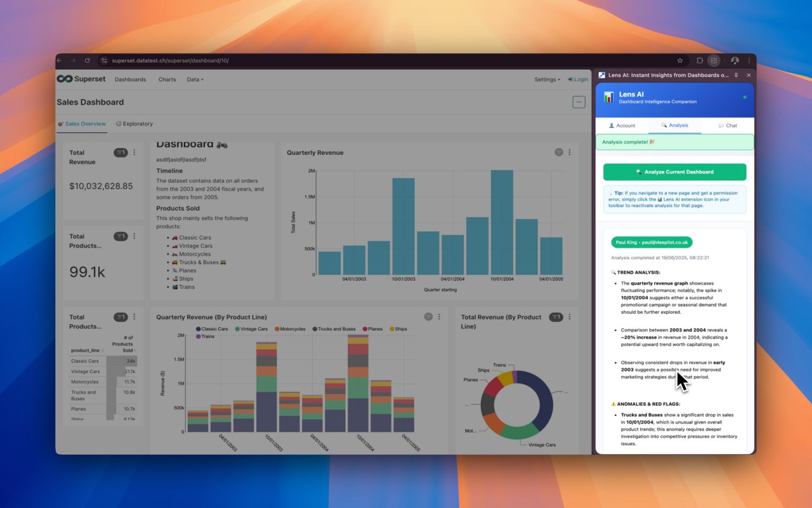Click the Analysis complete notification banner

click(x=674, y=142)
